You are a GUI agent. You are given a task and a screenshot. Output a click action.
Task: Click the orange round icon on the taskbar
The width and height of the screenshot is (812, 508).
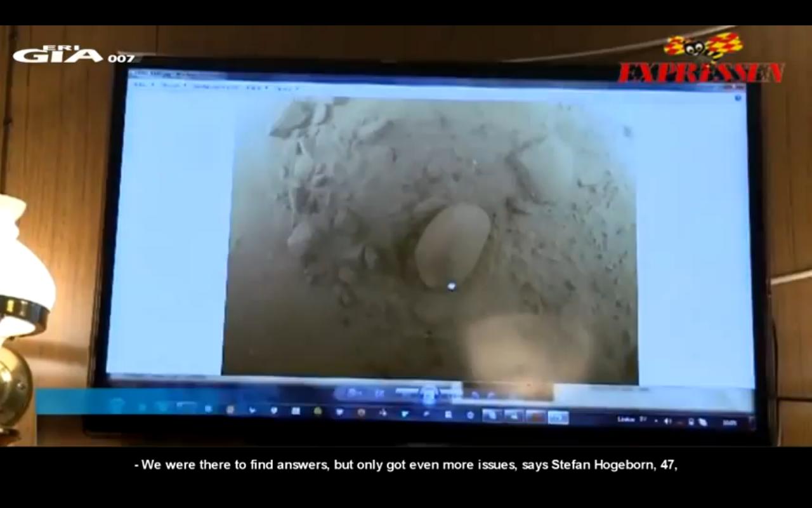[361, 413]
